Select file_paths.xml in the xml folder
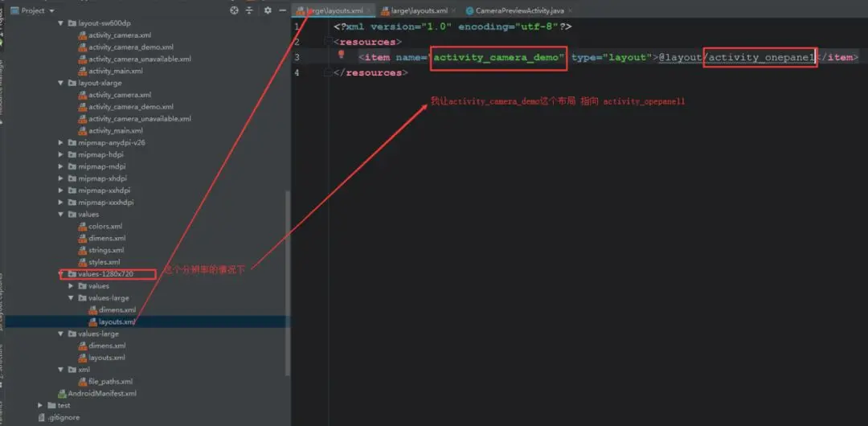This screenshot has height=426, width=868. [x=110, y=382]
